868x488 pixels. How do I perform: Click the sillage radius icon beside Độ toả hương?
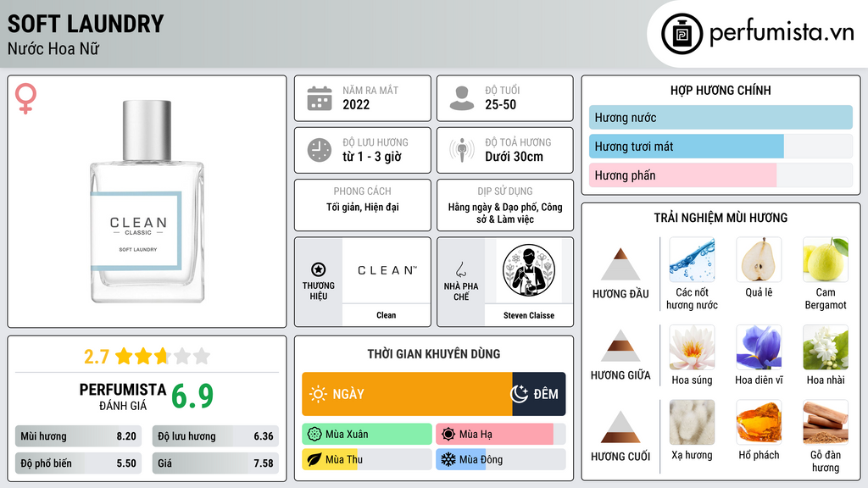[x=462, y=150]
